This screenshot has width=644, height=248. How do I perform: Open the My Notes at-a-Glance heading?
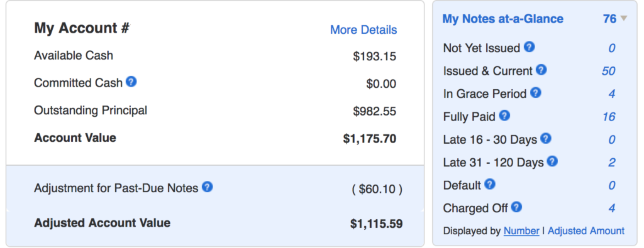(x=502, y=19)
